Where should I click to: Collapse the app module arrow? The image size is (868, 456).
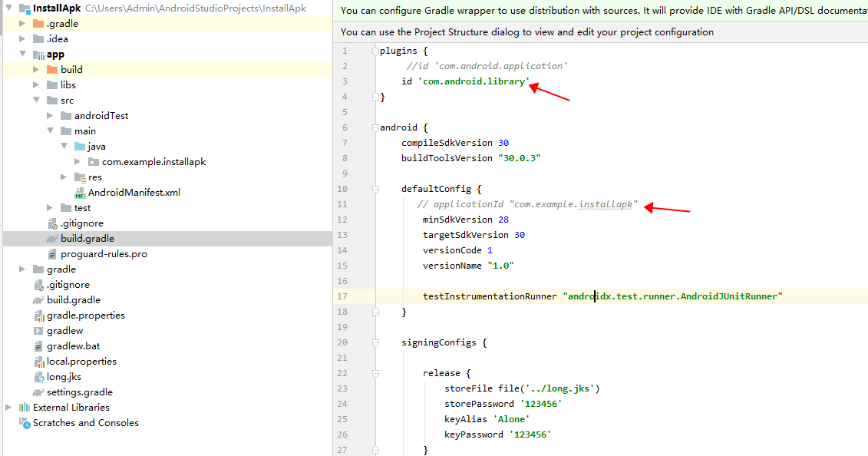pyautogui.click(x=23, y=54)
